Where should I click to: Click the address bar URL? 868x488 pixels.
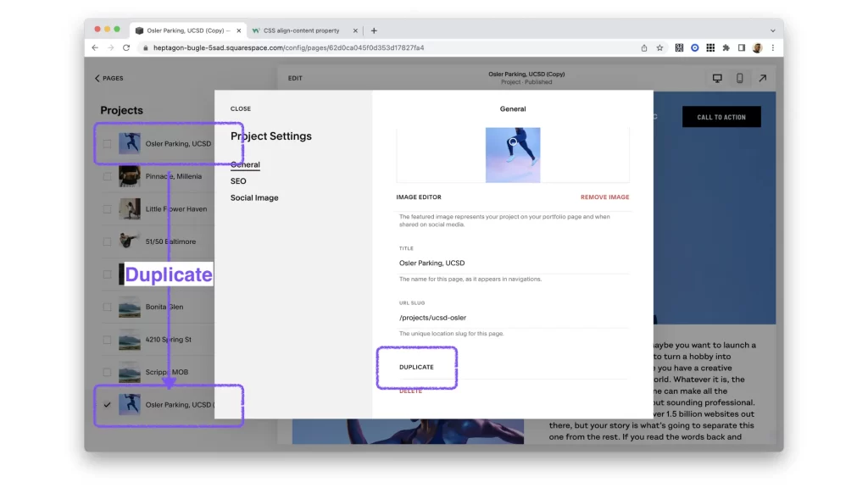[x=288, y=47]
